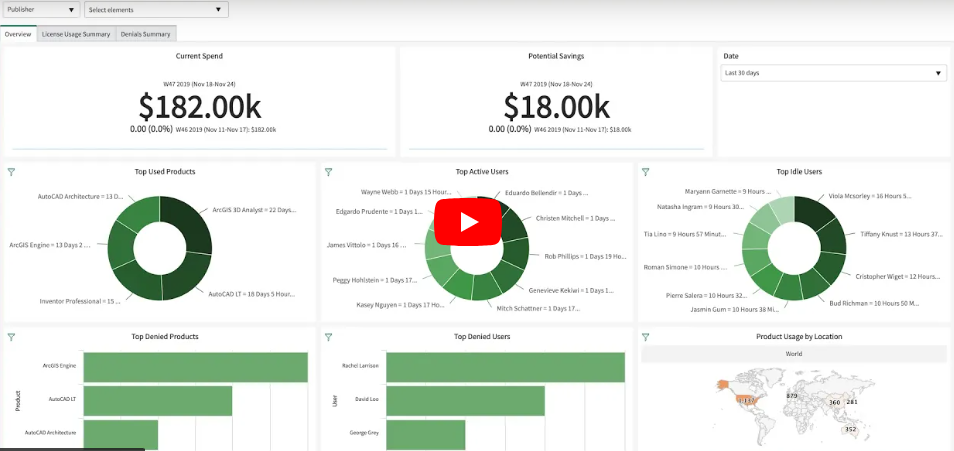954x451 pixels.
Task: Click the AutoCAD LT denied products bar
Action: (x=158, y=400)
